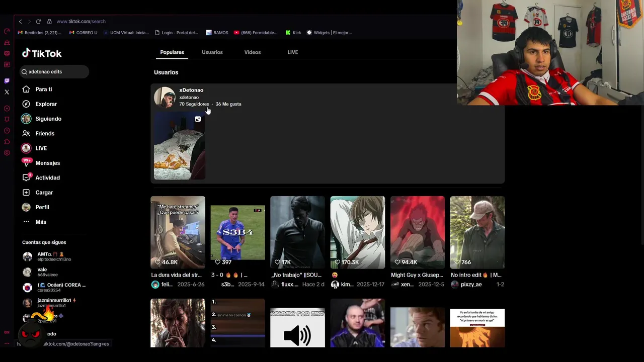Click the TikTok search input field
The height and width of the screenshot is (362, 644).
point(54,72)
